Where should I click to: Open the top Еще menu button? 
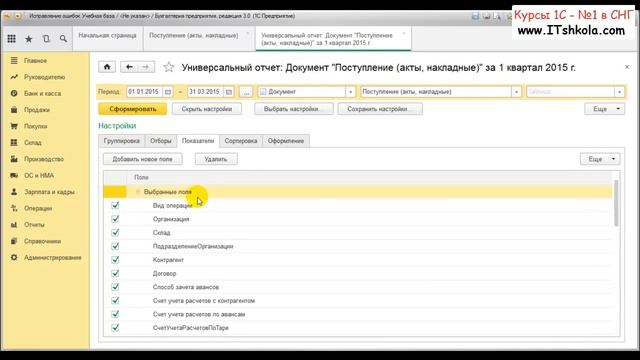604,109
